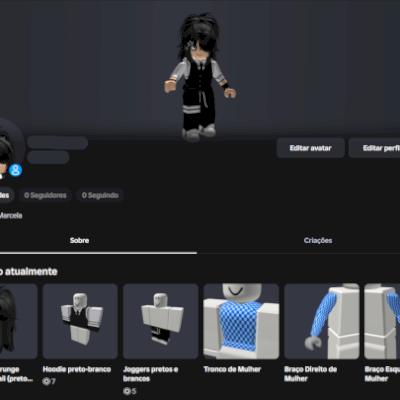
Task: Click the Tronco de Mulher title
Action: click(x=232, y=369)
